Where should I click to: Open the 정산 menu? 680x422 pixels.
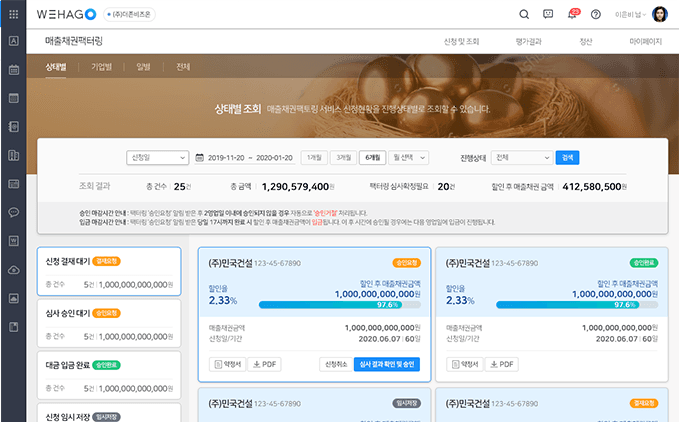pos(585,42)
